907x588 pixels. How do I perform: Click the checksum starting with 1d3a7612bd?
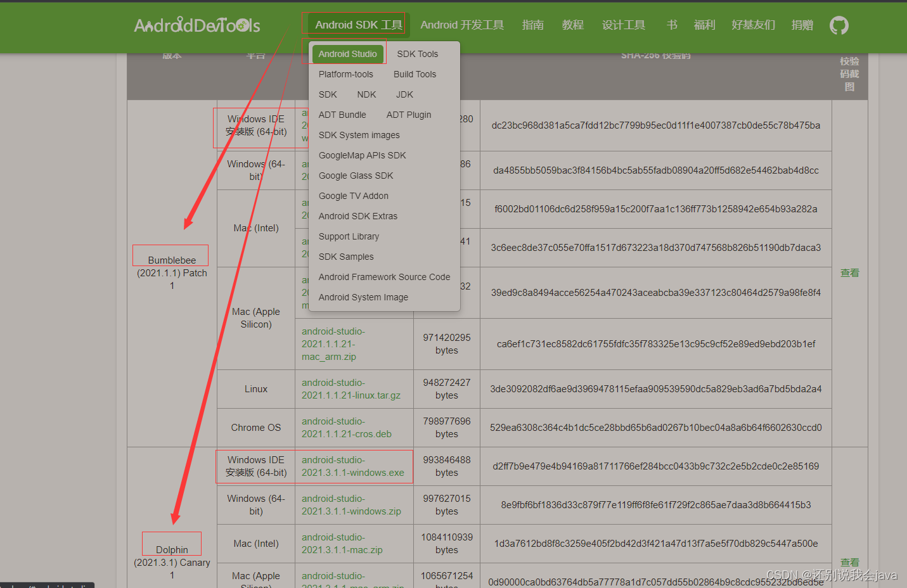click(x=656, y=544)
